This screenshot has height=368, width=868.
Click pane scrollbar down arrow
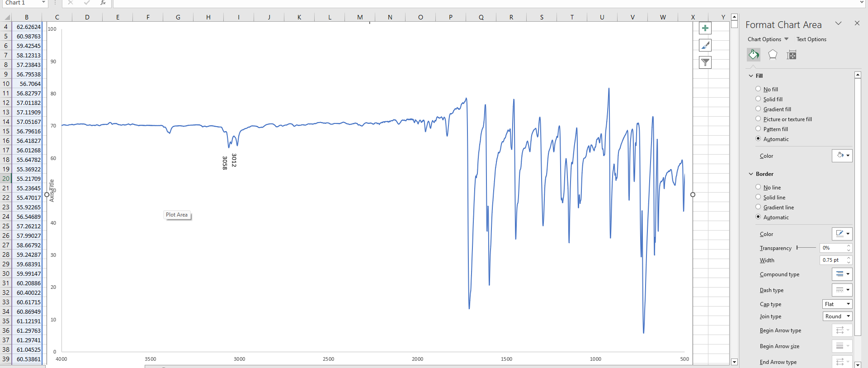tap(858, 364)
